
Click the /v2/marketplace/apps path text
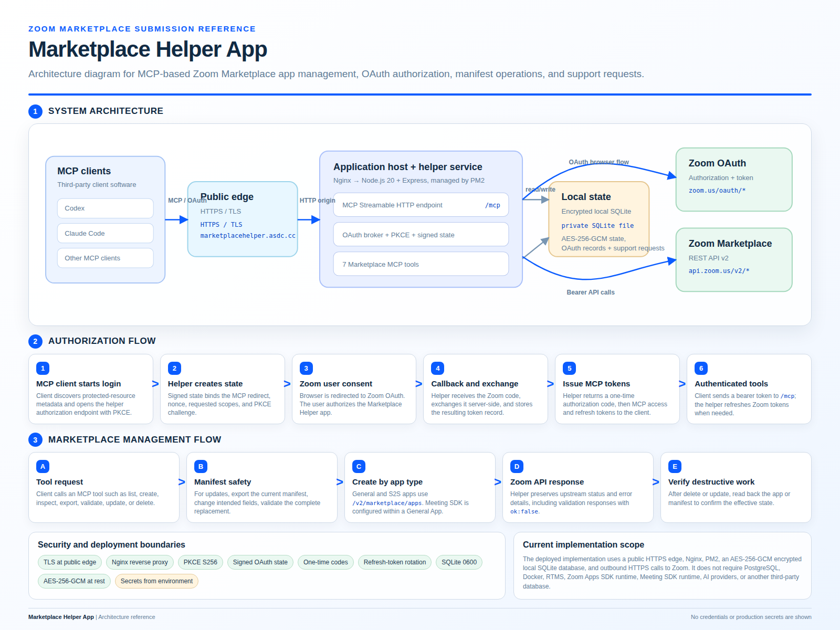pyautogui.click(x=387, y=503)
